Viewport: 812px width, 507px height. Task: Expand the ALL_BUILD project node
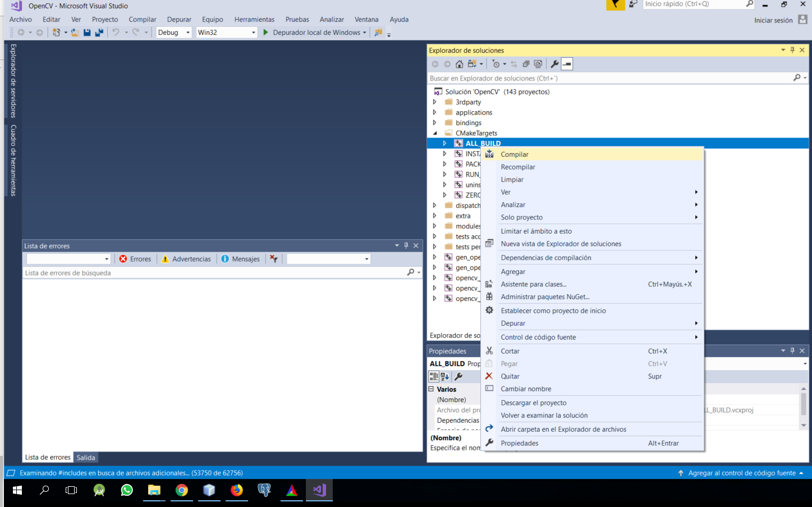click(x=445, y=143)
